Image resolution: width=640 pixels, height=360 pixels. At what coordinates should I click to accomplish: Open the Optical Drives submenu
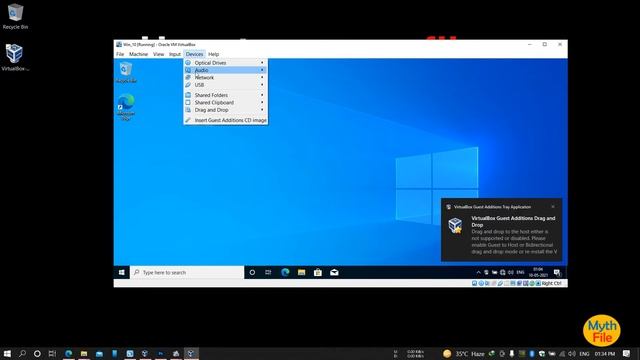(225, 63)
